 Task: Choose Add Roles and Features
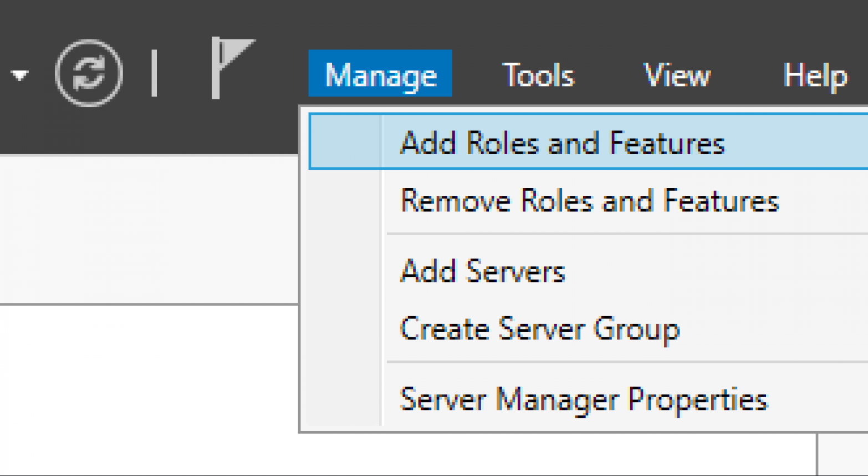click(x=589, y=142)
